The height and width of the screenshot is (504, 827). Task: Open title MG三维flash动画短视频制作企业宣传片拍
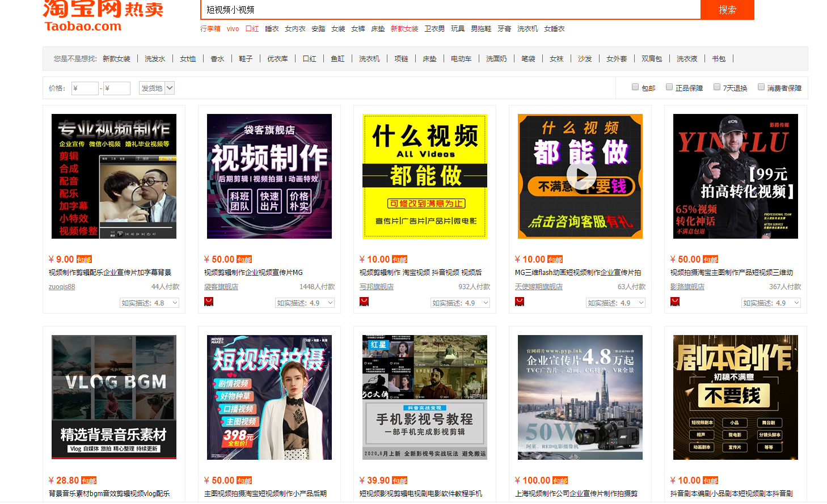click(x=578, y=273)
